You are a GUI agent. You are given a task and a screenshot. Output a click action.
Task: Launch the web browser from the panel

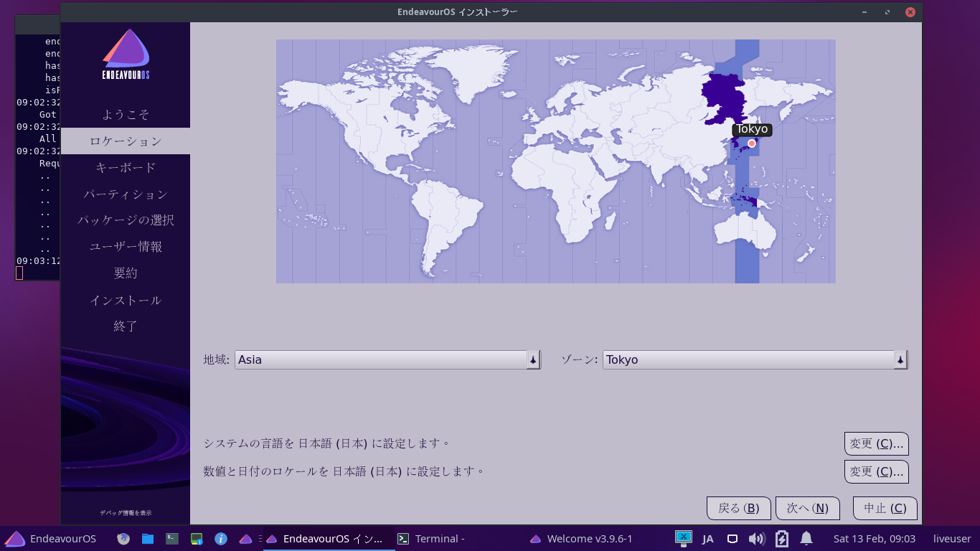(x=123, y=539)
